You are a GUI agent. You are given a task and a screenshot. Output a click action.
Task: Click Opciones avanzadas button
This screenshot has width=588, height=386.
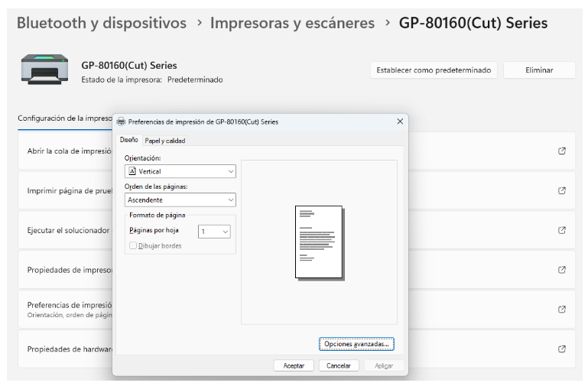coord(356,344)
